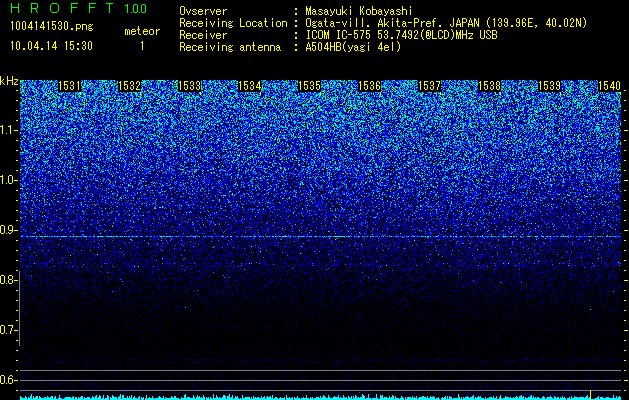629x400 pixels.
Task: Click the 1532 time marker
Action: [129, 86]
